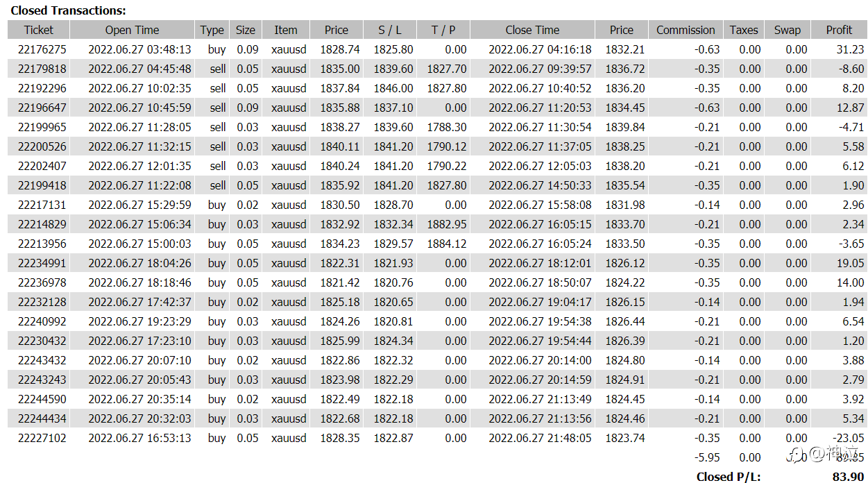868x483 pixels.
Task: Select the Profit column header
Action: 839,30
